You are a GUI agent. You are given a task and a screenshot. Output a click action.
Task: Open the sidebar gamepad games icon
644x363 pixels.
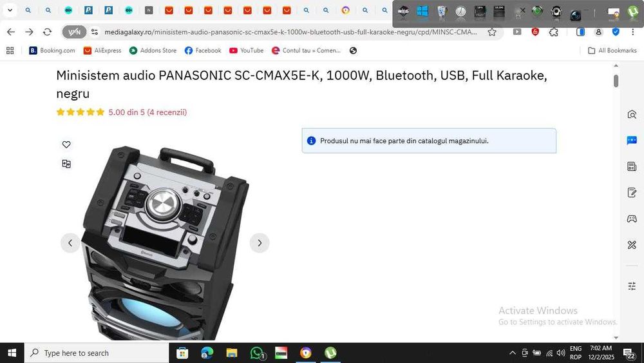tap(632, 219)
